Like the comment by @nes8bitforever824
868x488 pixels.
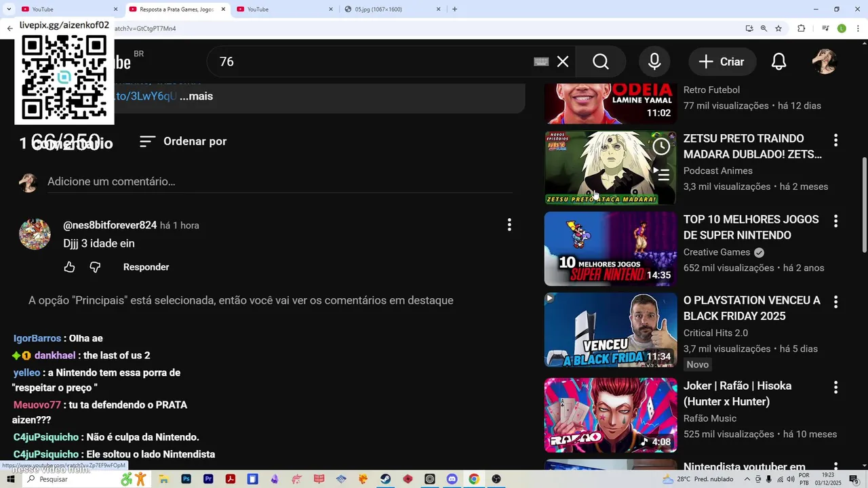coord(69,267)
